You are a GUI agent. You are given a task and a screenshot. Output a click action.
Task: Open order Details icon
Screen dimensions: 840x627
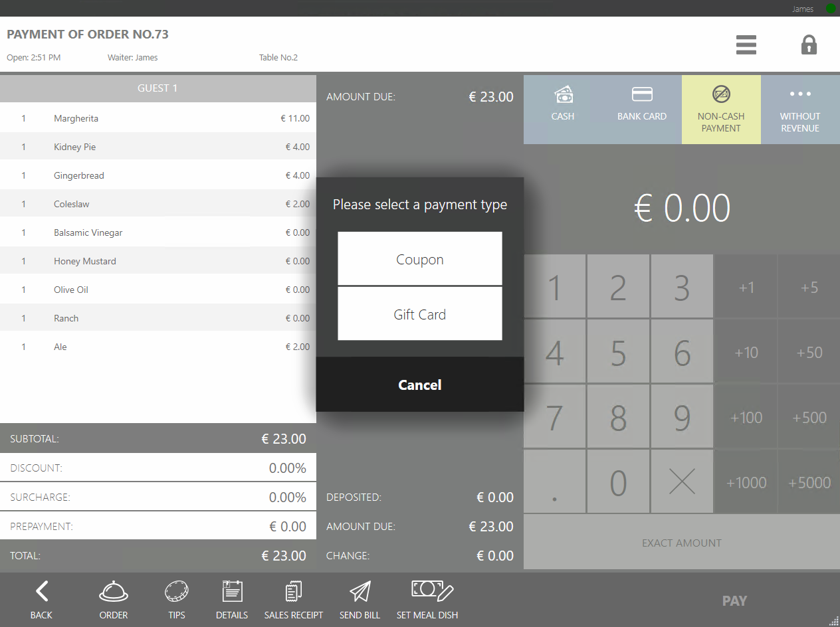click(x=232, y=600)
